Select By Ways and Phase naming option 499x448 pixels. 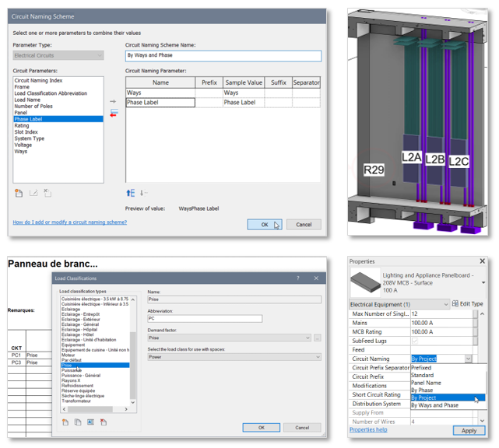click(434, 405)
